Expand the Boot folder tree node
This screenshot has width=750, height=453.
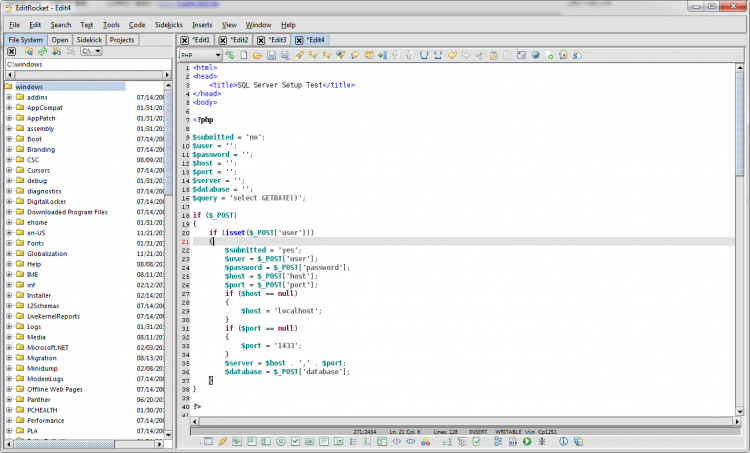pos(9,139)
